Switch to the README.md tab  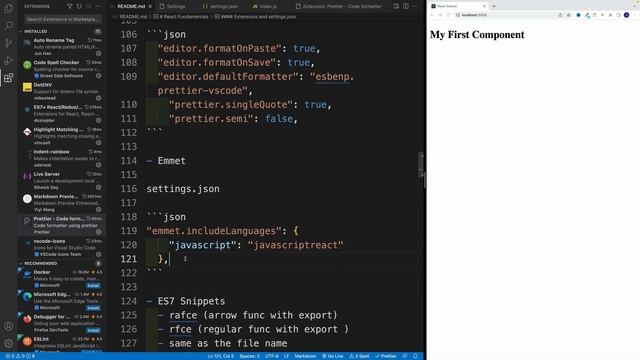tap(131, 7)
